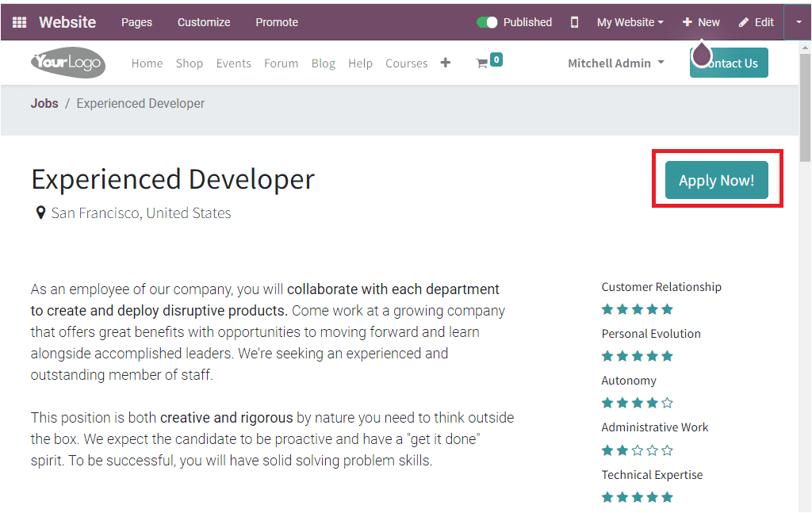The width and height of the screenshot is (812, 513).
Task: Click the mobile preview icon
Action: tap(574, 22)
